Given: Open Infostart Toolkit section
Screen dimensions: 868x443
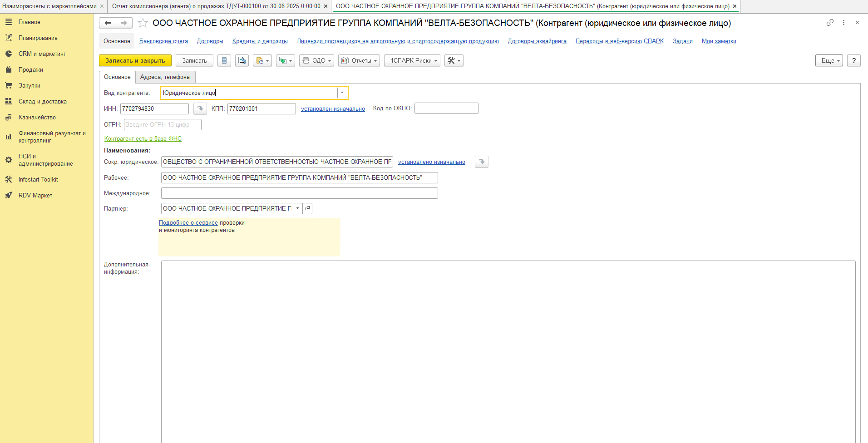Looking at the screenshot, I should click(x=38, y=179).
